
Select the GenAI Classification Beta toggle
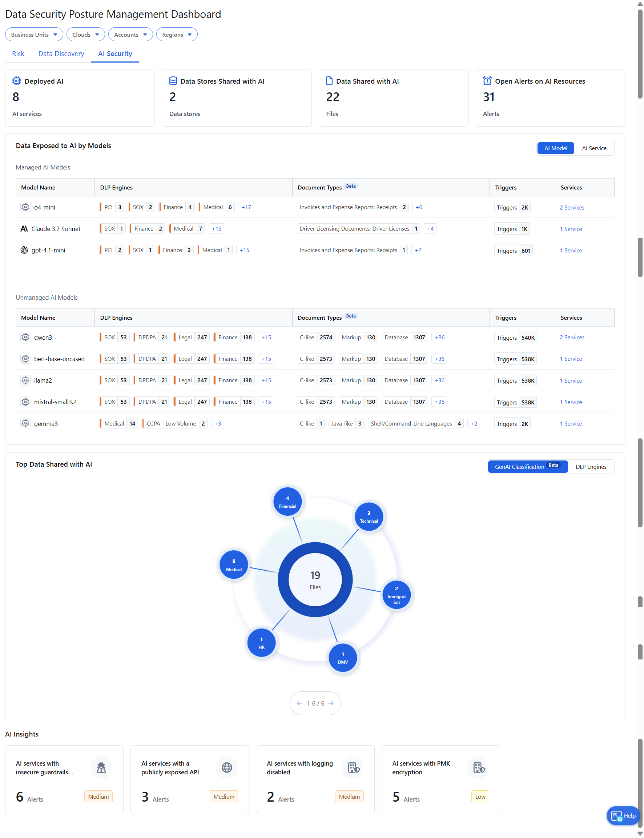tap(527, 466)
